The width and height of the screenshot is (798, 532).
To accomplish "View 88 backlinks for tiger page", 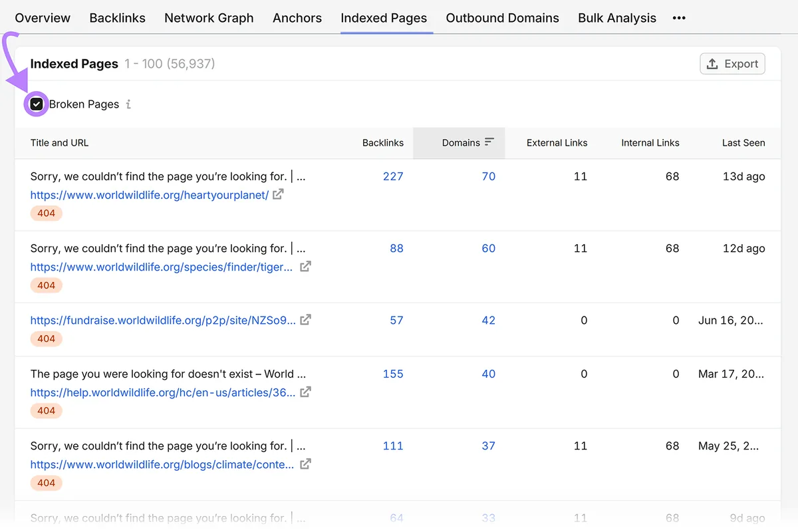I will click(x=396, y=248).
